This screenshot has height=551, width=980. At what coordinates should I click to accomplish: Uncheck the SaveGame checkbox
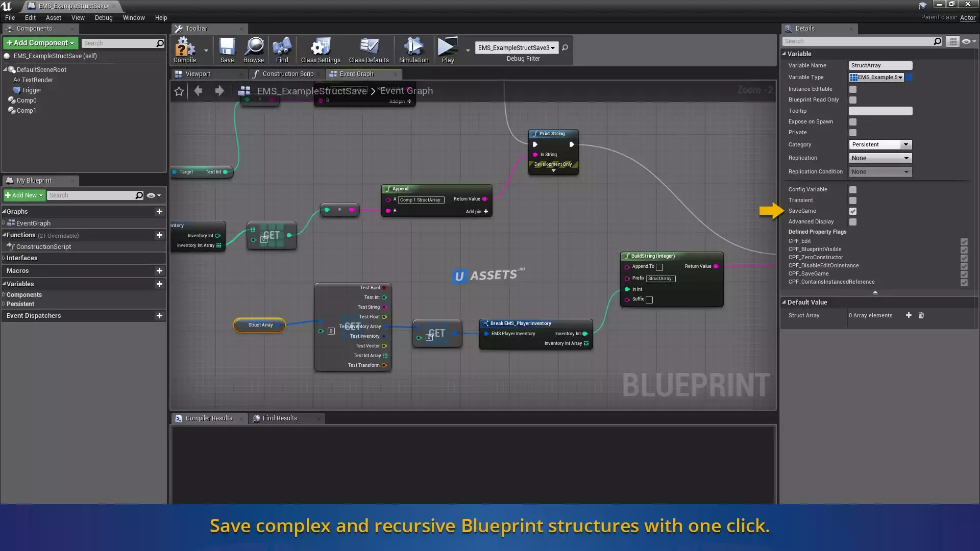pyautogui.click(x=853, y=211)
